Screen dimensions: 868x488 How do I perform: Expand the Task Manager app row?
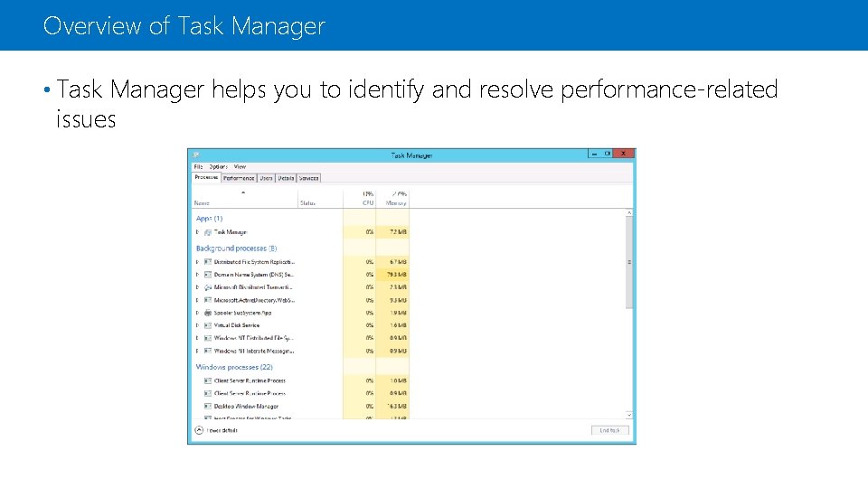click(197, 232)
